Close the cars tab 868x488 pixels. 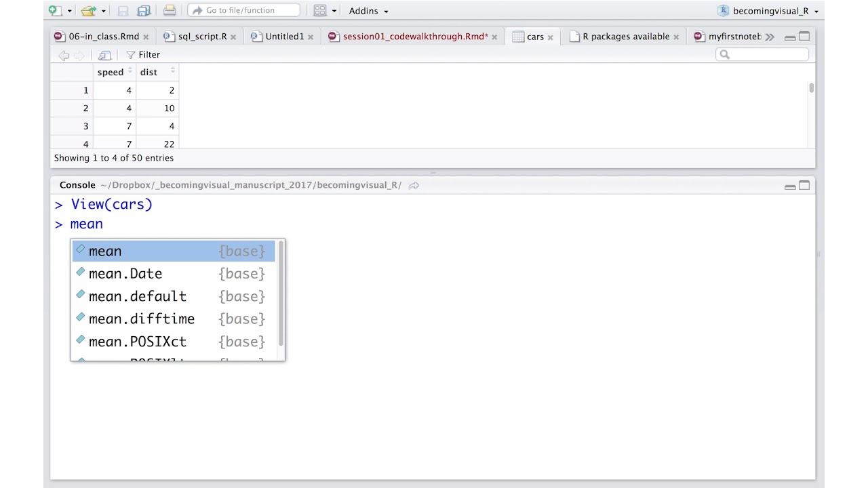point(550,37)
